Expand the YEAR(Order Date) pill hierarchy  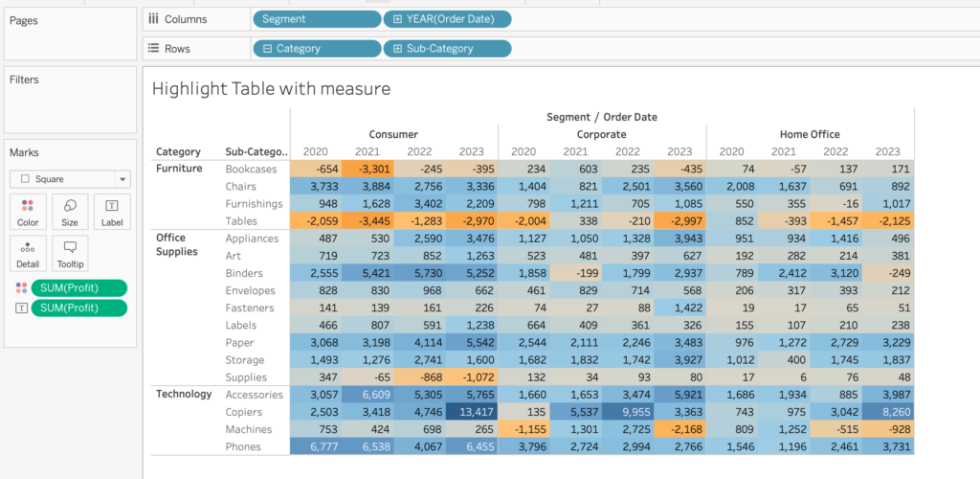[x=396, y=19]
